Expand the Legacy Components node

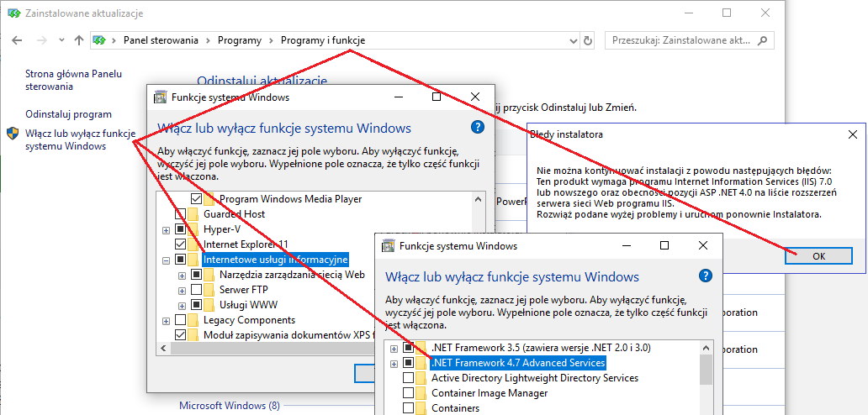coord(166,321)
